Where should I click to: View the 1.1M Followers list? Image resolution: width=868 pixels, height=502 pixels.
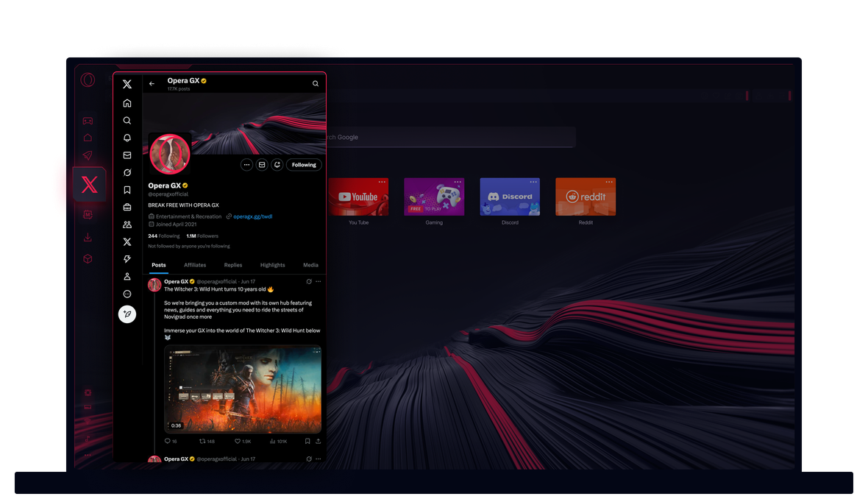click(202, 236)
